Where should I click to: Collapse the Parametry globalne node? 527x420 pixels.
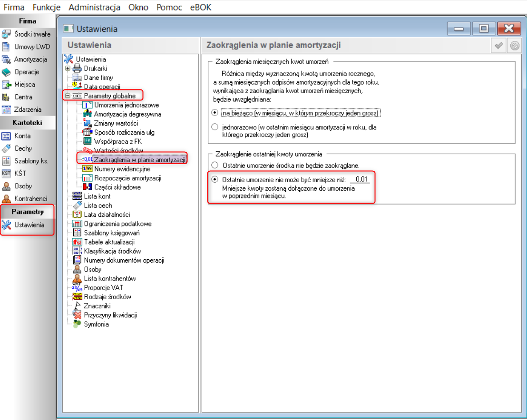tap(68, 96)
